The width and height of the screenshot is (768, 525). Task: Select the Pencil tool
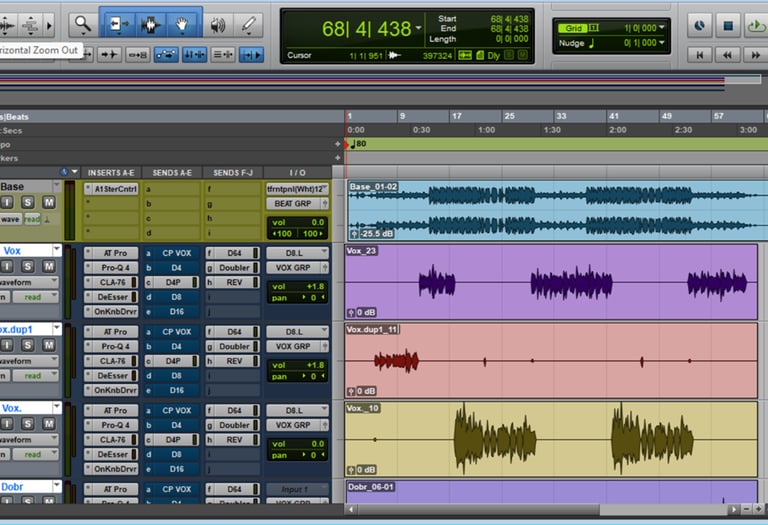click(249, 24)
